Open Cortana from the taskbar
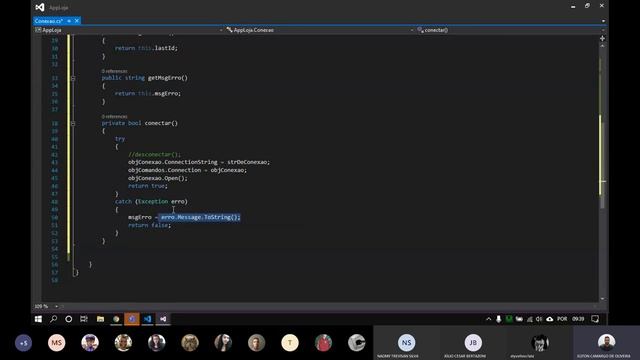Viewport: 640px width, 360px height. [x=69, y=319]
